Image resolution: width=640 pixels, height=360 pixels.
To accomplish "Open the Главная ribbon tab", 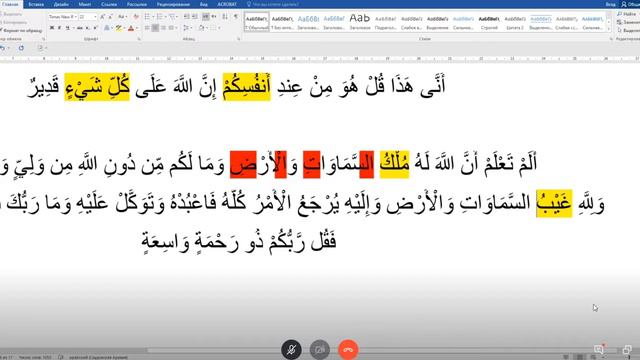I will click(11, 4).
